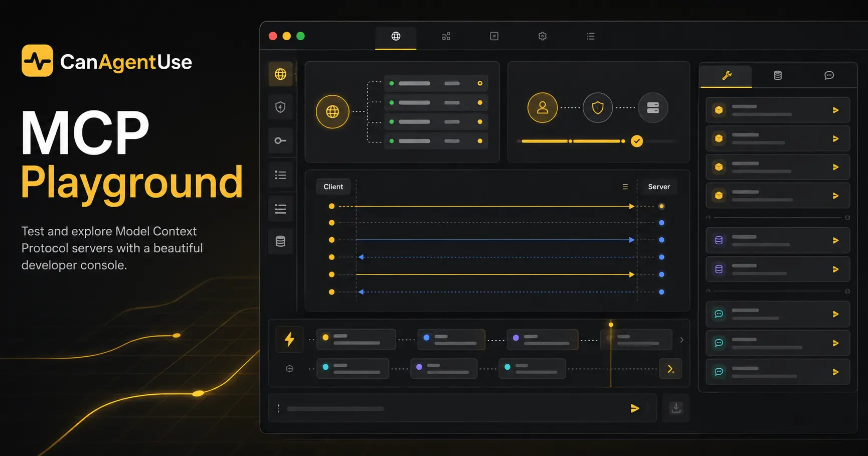
Task: Expand timeline with right chevron
Action: click(681, 340)
